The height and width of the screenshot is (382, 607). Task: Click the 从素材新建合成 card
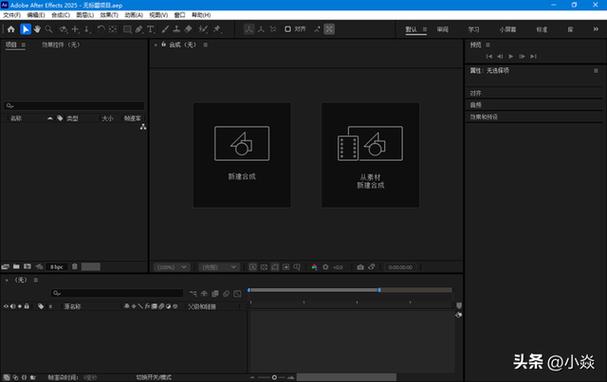pyautogui.click(x=370, y=155)
